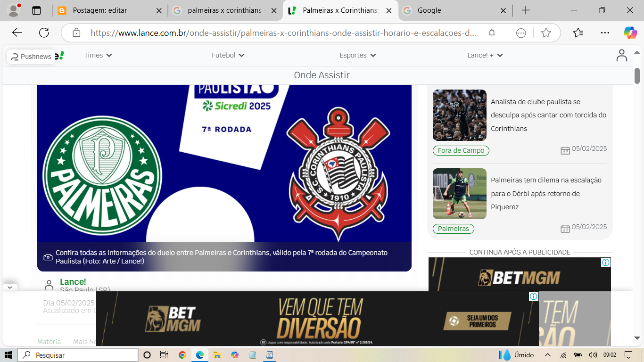Expand the Esportes dropdown menu

358,55
